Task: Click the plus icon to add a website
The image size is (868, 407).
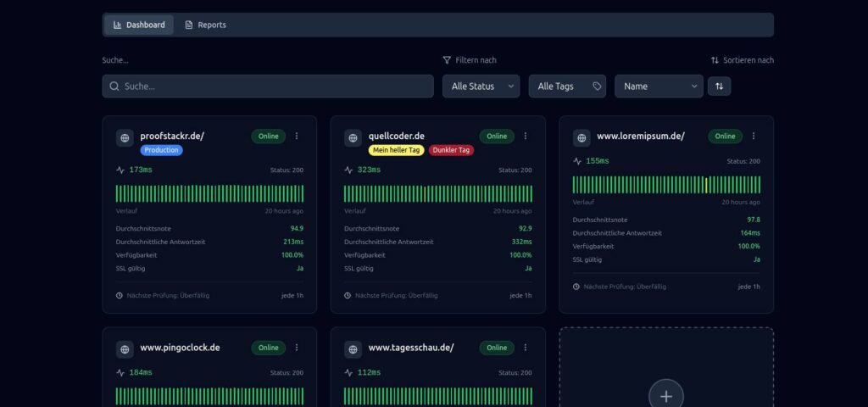Action: [665, 396]
